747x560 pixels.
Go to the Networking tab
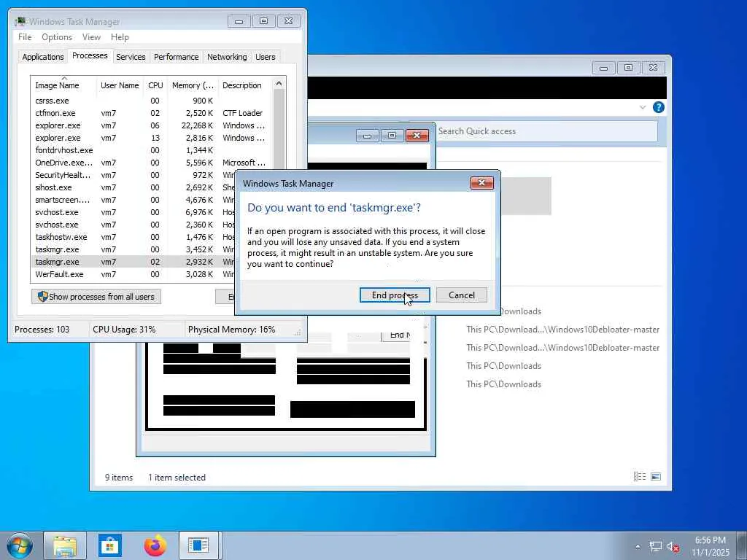pyautogui.click(x=227, y=57)
